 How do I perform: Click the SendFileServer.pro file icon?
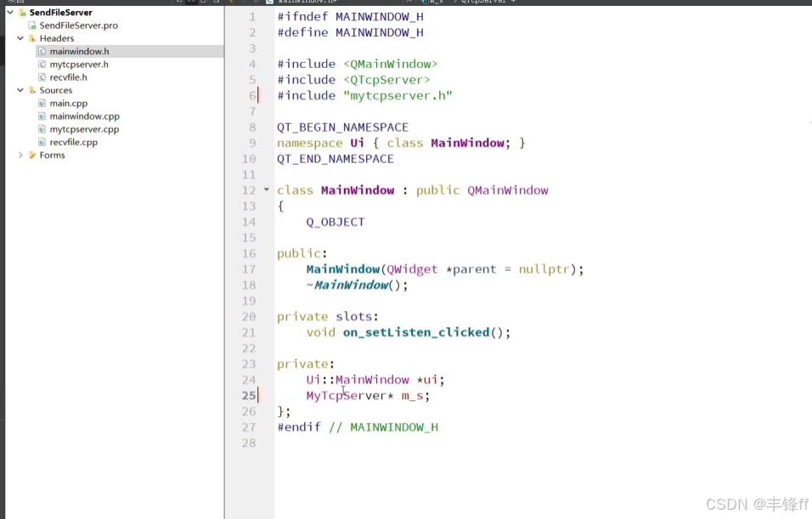(32, 25)
